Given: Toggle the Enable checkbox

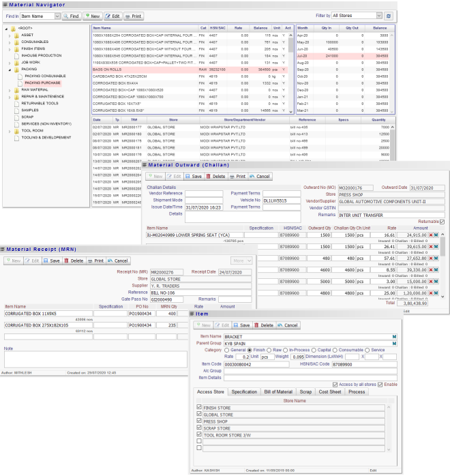Looking at the screenshot, I should [380, 385].
